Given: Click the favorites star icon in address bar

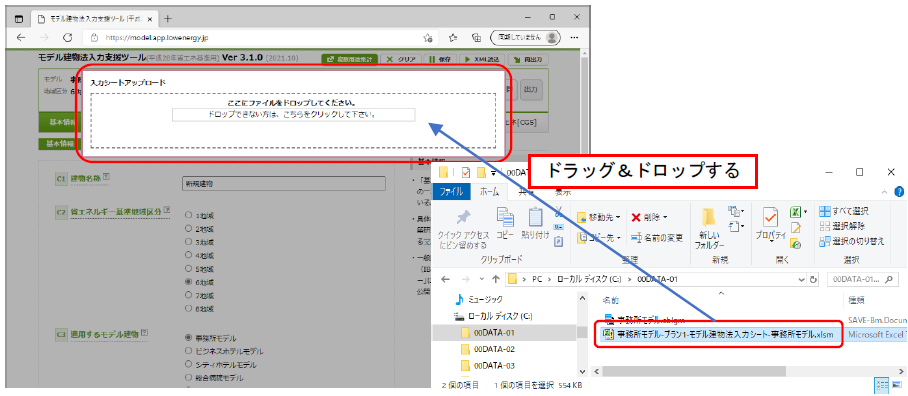Looking at the screenshot, I should [427, 38].
